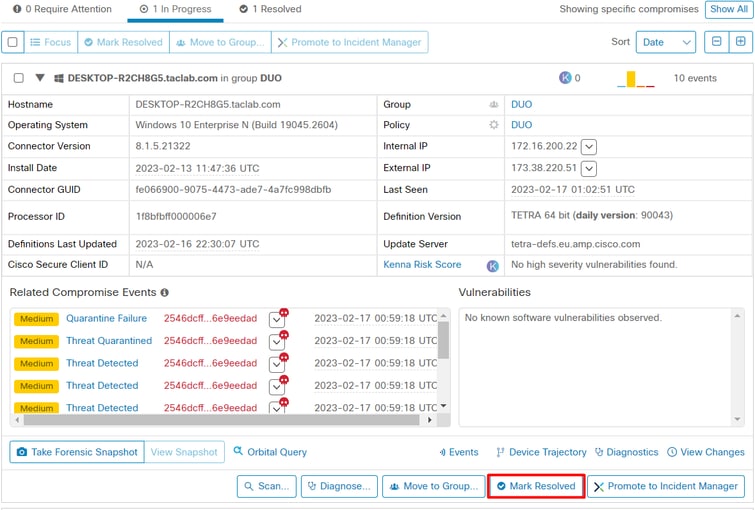755x510 pixels.
Task: Click Vulnerabilities panel scroll up arrow
Action: (x=737, y=316)
